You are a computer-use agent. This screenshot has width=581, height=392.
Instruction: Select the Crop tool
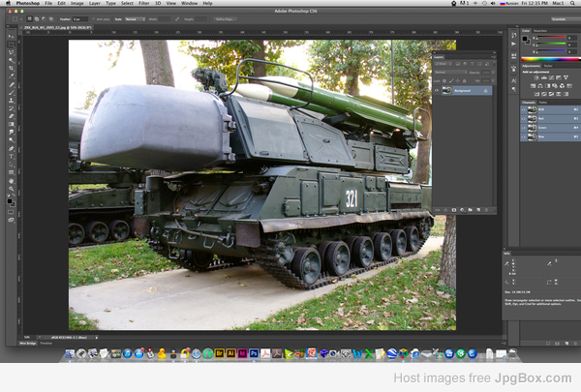[12, 70]
